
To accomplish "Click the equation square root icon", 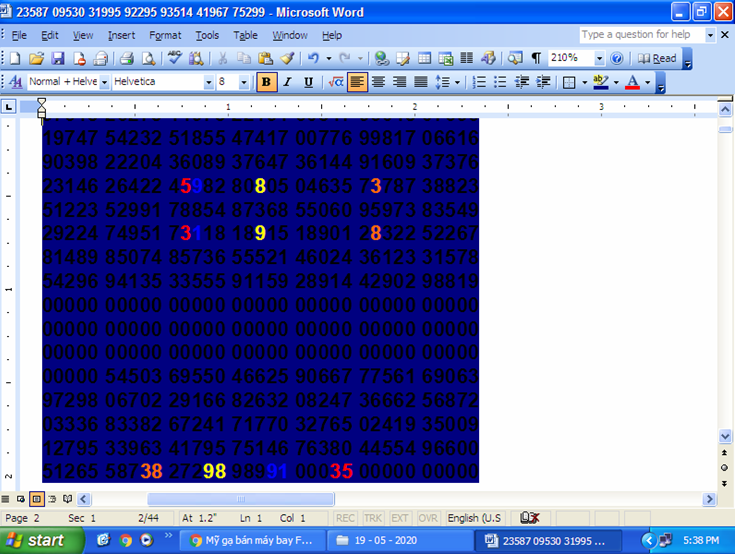I will [x=336, y=82].
